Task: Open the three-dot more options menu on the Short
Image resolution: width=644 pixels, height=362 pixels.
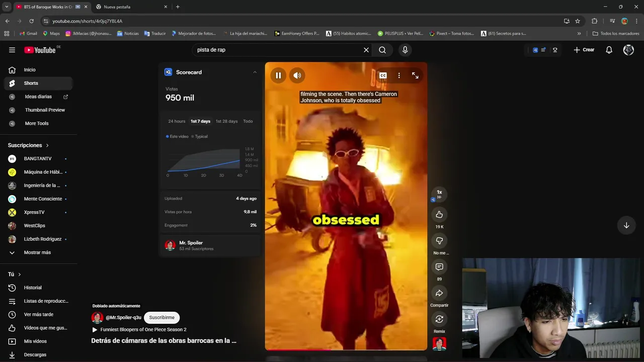Action: pyautogui.click(x=399, y=75)
